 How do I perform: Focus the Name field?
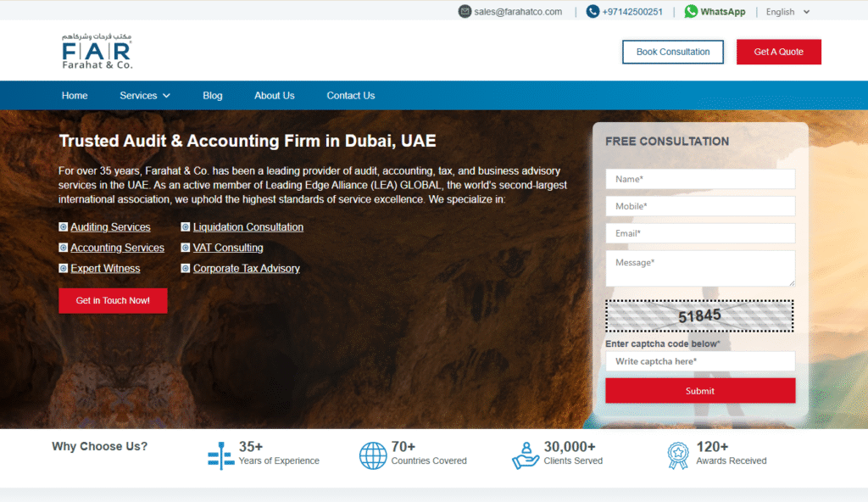700,179
